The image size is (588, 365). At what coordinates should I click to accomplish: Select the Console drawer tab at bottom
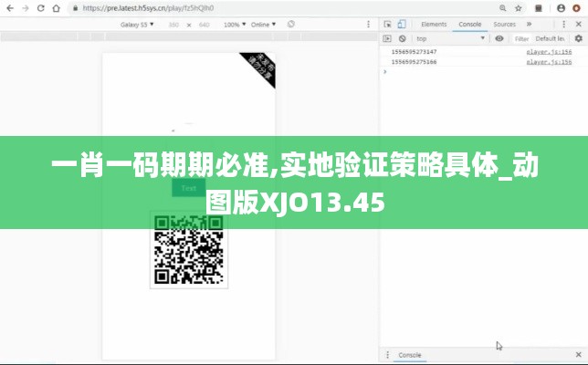pos(409,355)
